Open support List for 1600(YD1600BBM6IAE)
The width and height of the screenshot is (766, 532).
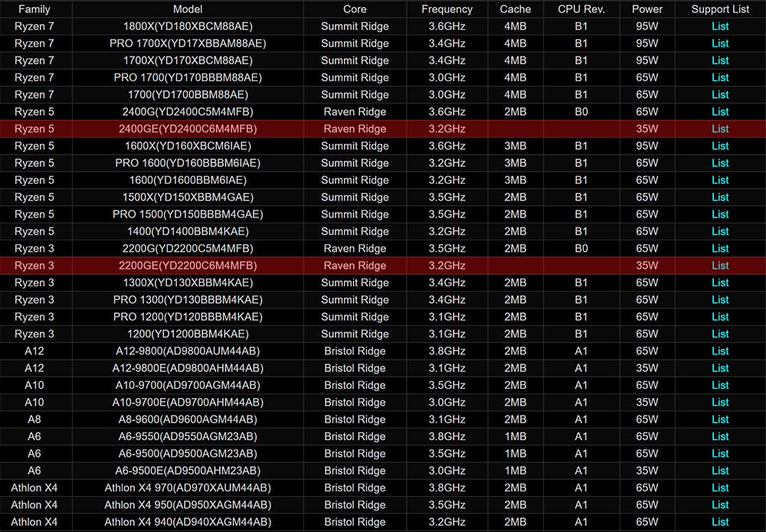pos(720,180)
